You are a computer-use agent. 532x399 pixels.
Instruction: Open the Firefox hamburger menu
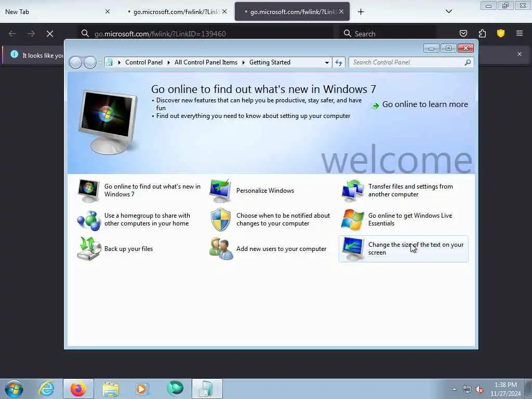(520, 33)
